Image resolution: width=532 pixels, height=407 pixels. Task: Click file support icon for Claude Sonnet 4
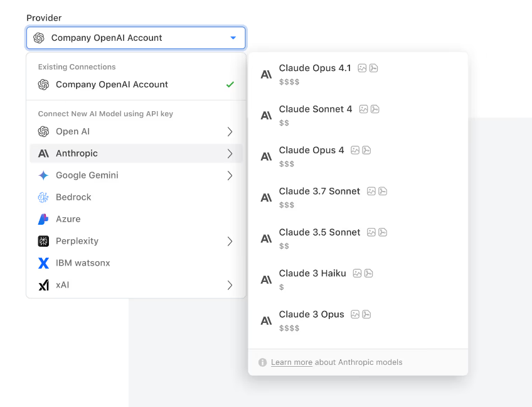click(x=375, y=109)
